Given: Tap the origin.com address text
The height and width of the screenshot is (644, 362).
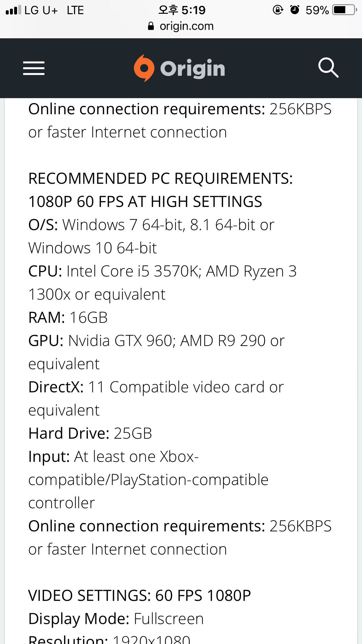Looking at the screenshot, I should 187,26.
